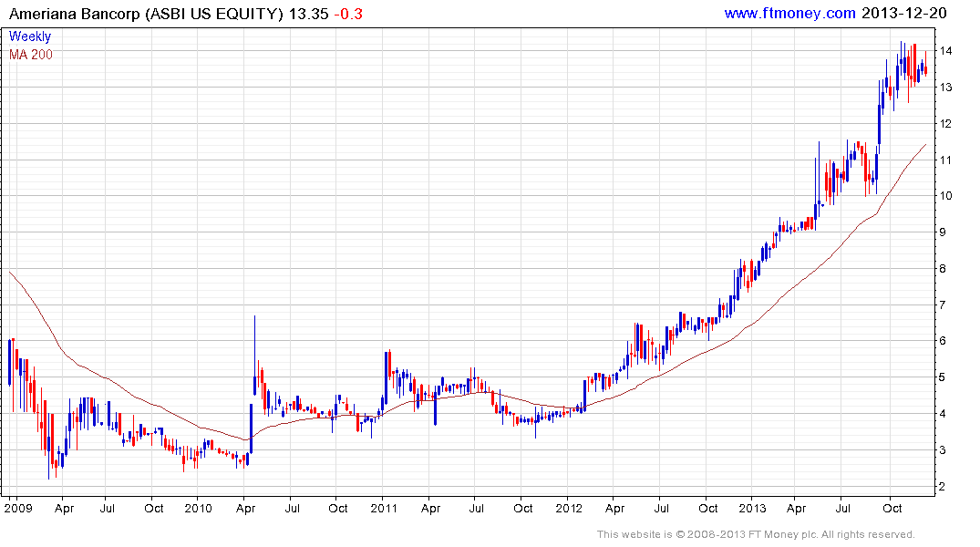Click the 2012 x-axis label
Viewport: 980px width, 547px height.
(569, 508)
